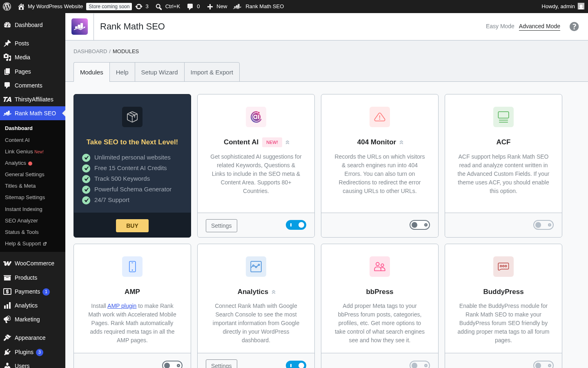Click the DASHBOARD breadcrumb link

pos(90,52)
